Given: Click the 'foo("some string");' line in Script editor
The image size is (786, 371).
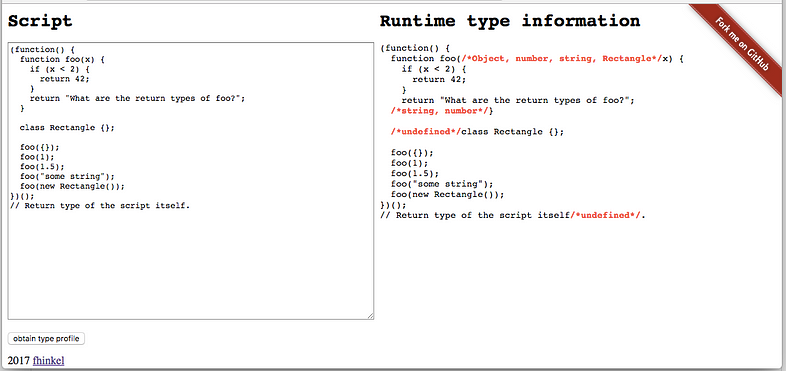Looking at the screenshot, I should tap(67, 176).
